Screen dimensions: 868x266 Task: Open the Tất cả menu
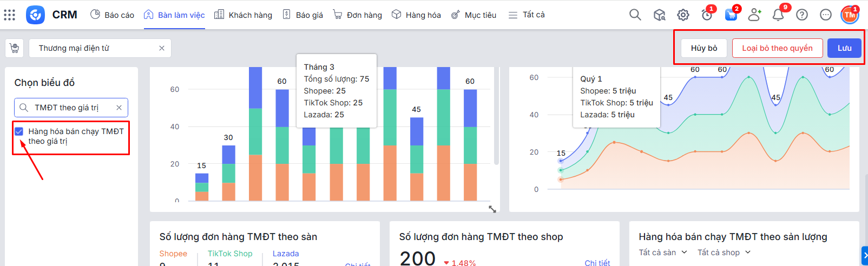coord(527,15)
